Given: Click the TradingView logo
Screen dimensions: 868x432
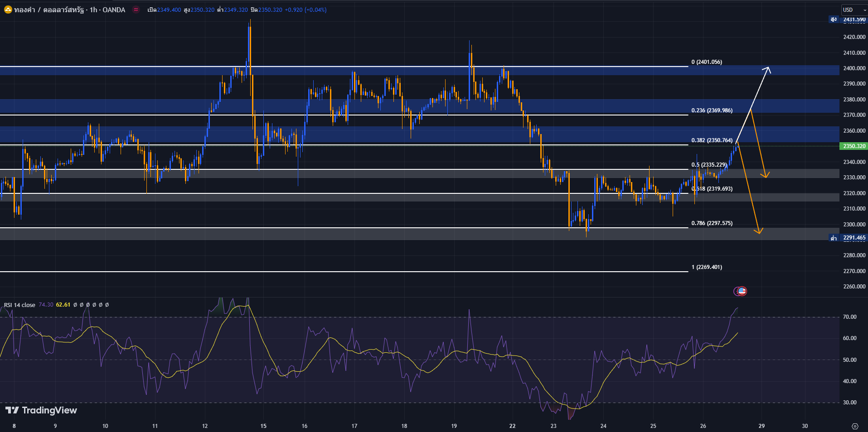Looking at the screenshot, I should [x=41, y=410].
